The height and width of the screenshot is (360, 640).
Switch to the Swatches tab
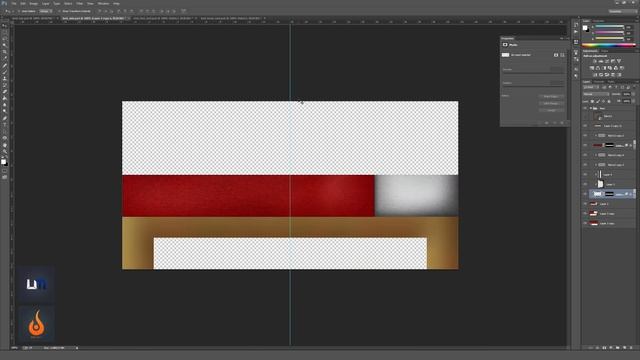pos(598,20)
